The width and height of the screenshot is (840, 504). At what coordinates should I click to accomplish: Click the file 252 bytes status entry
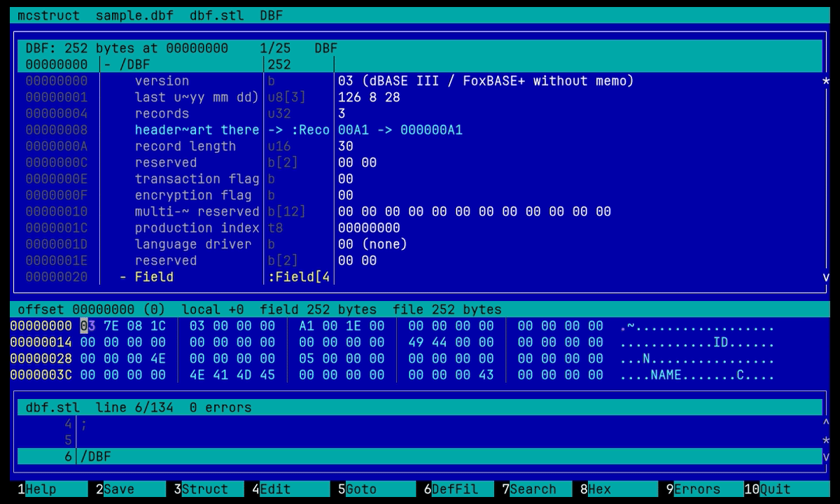click(x=447, y=309)
